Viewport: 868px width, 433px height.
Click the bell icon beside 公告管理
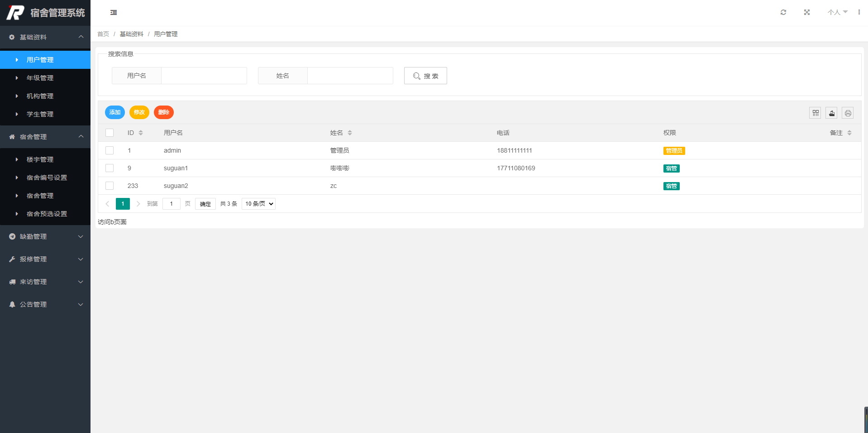coord(12,304)
